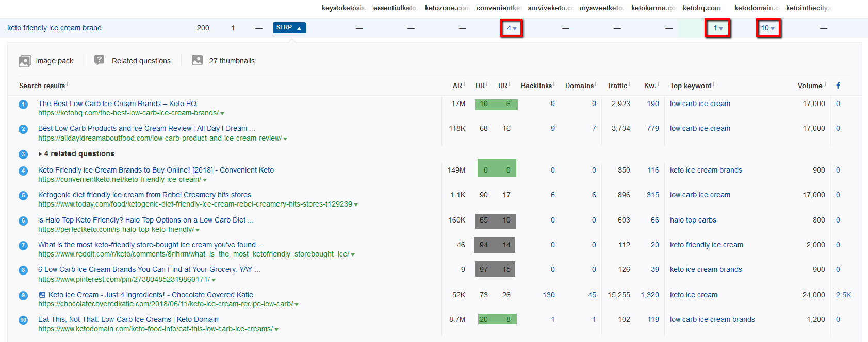This screenshot has height=342, width=868.
Task: Open 'Keto Ice Cream - Just 4 Ingredients' result
Action: pyautogui.click(x=151, y=295)
